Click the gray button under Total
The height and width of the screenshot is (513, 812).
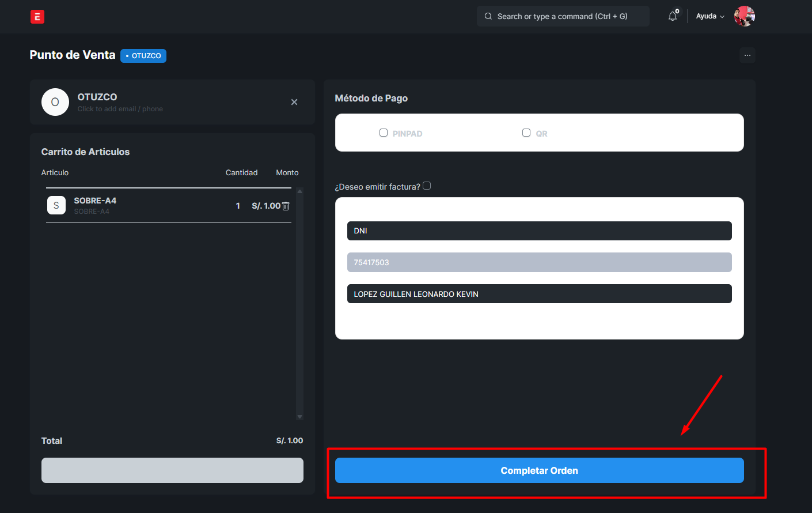pyautogui.click(x=172, y=470)
